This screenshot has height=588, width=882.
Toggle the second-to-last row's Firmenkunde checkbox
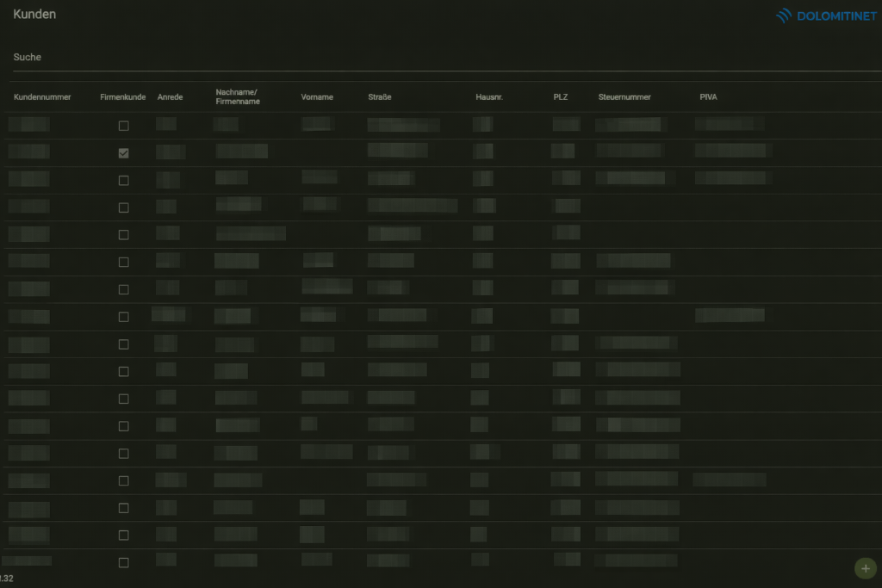click(x=123, y=535)
